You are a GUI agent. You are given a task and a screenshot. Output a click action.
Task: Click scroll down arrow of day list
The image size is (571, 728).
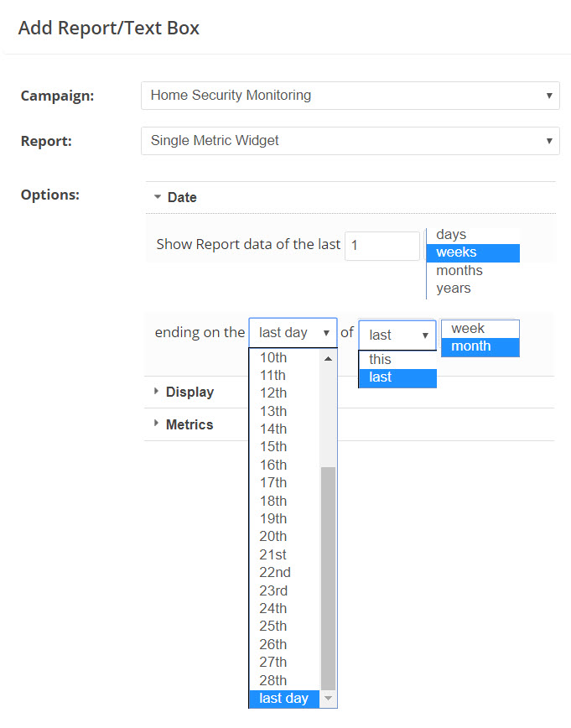pos(328,699)
